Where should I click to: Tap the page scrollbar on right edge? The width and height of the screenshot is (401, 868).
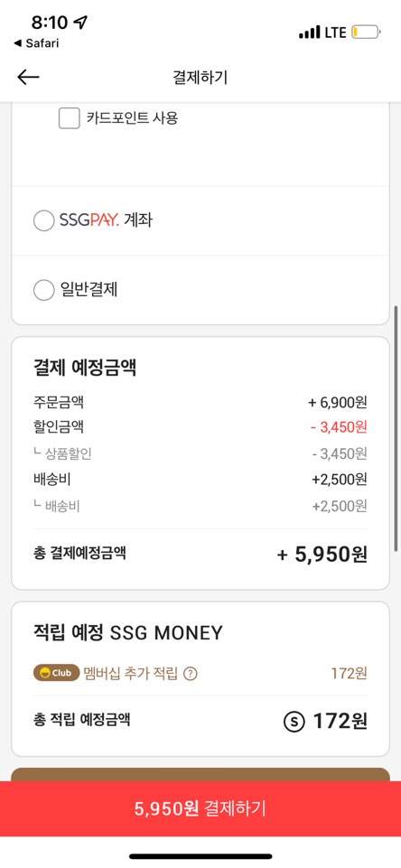396,427
